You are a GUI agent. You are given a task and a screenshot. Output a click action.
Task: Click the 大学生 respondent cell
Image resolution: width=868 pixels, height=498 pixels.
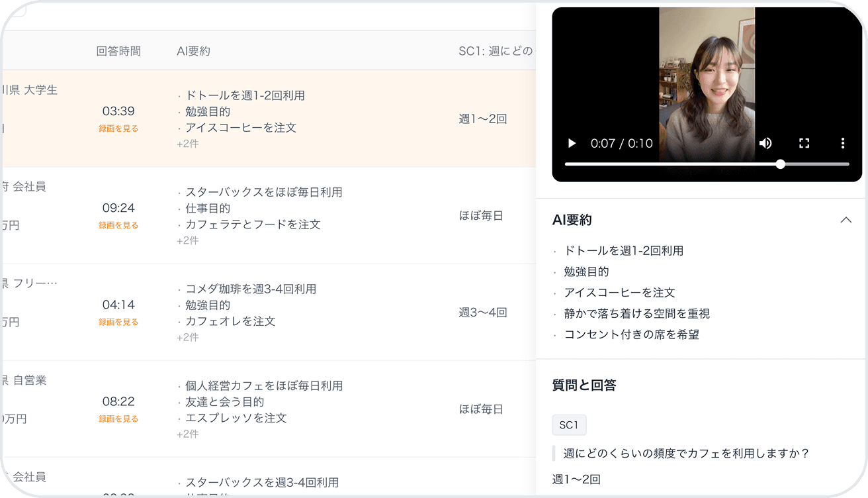tap(40, 90)
